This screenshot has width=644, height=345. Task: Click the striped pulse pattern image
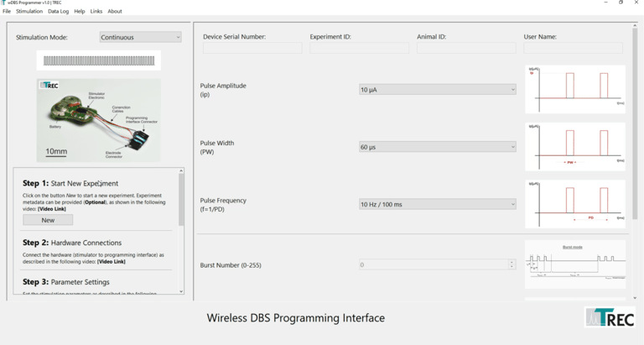[99, 60]
